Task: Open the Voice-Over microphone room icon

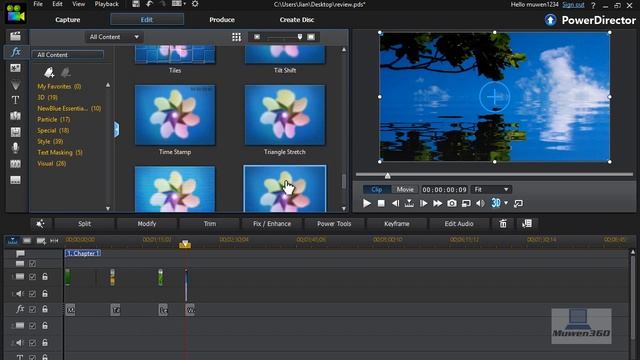Action: (x=16, y=148)
